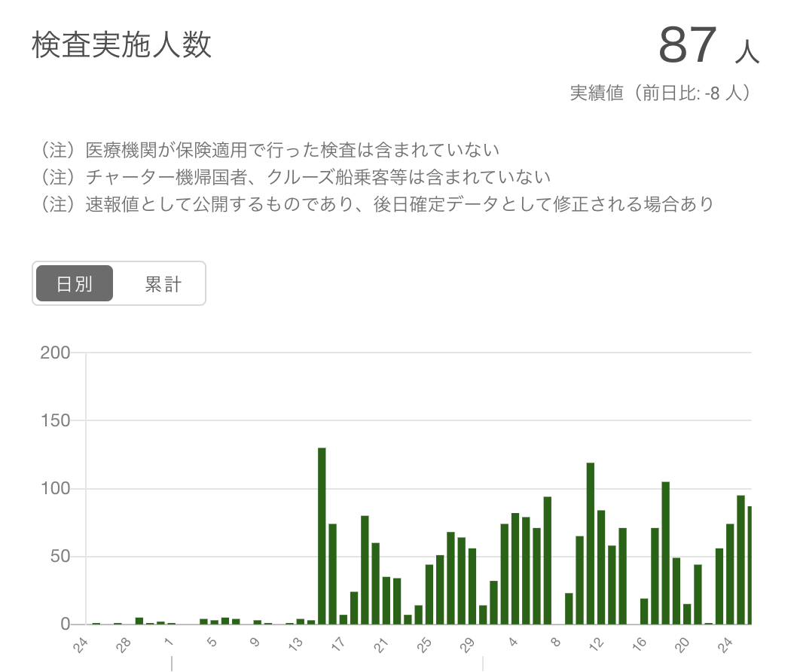This screenshot has width=794, height=672.
Task: Click the x-axis label 4
Action: (x=513, y=642)
